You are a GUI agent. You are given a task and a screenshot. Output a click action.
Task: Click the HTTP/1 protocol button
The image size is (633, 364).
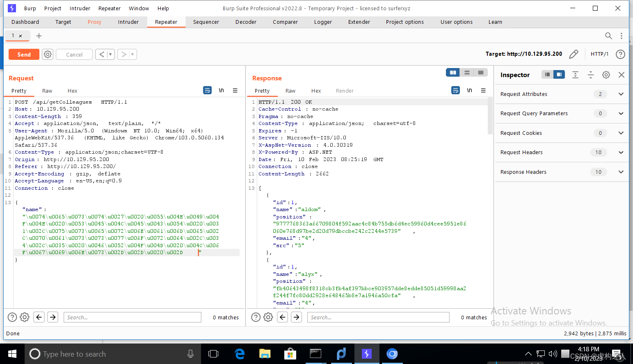tap(599, 54)
